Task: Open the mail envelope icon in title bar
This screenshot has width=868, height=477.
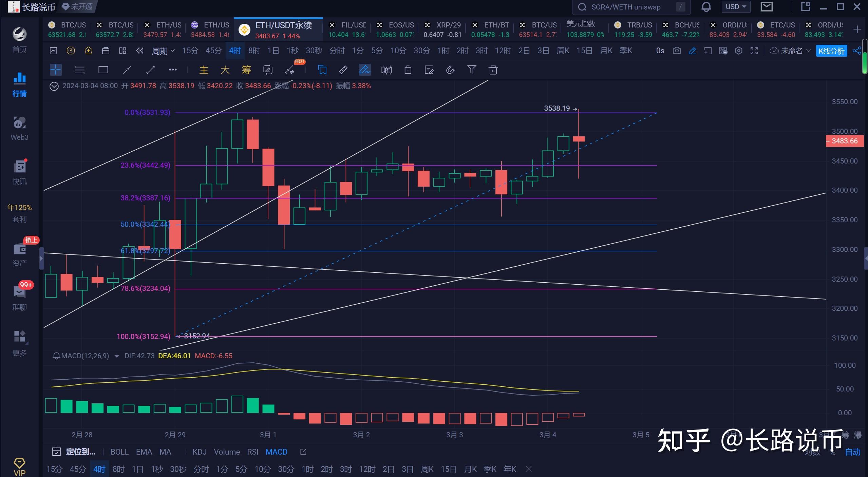Action: 767,6
